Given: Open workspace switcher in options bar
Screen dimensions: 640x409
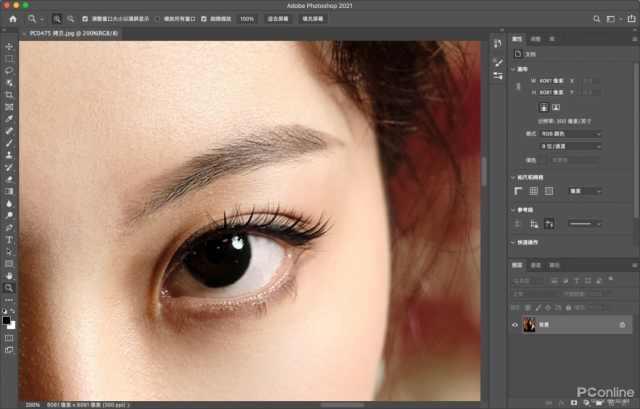Looking at the screenshot, I should pos(613,19).
